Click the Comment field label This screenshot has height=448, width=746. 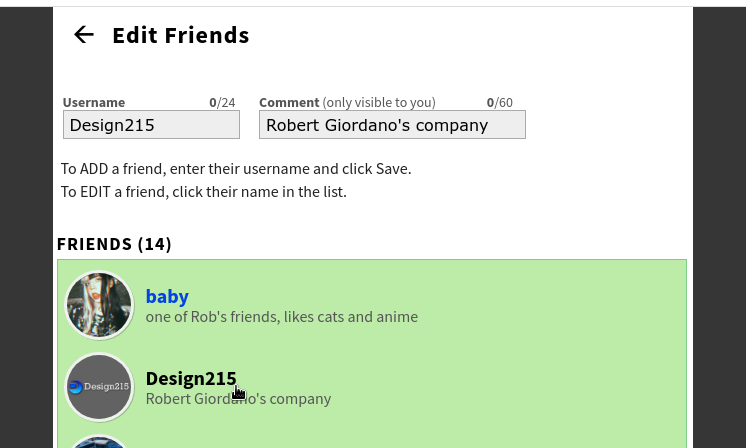289,102
